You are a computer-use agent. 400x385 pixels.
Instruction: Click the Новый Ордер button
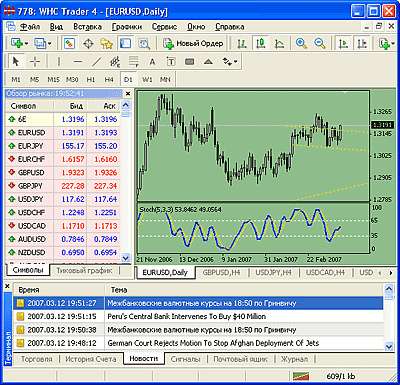[193, 43]
